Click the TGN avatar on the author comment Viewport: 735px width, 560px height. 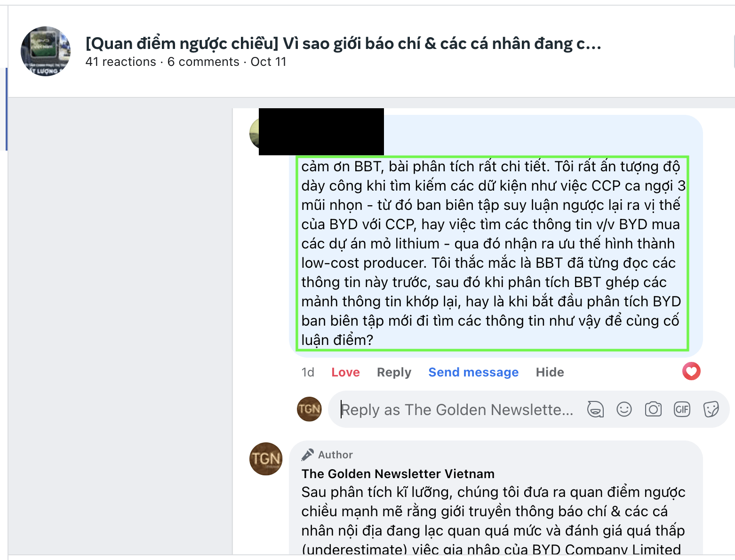[266, 459]
